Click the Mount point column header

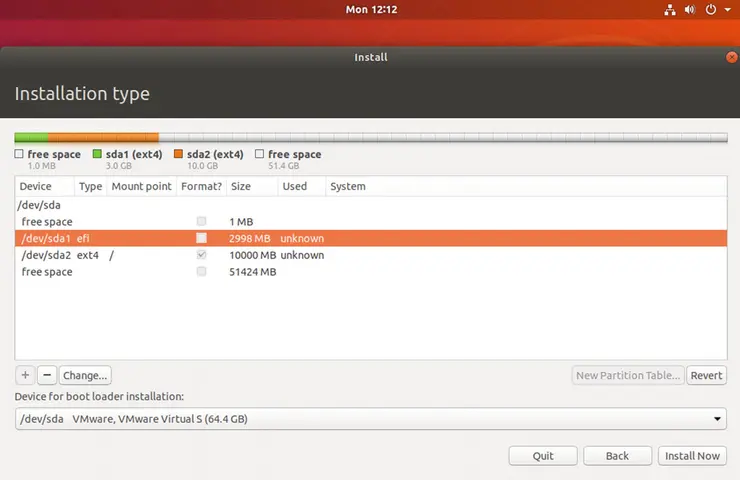pyautogui.click(x=141, y=186)
